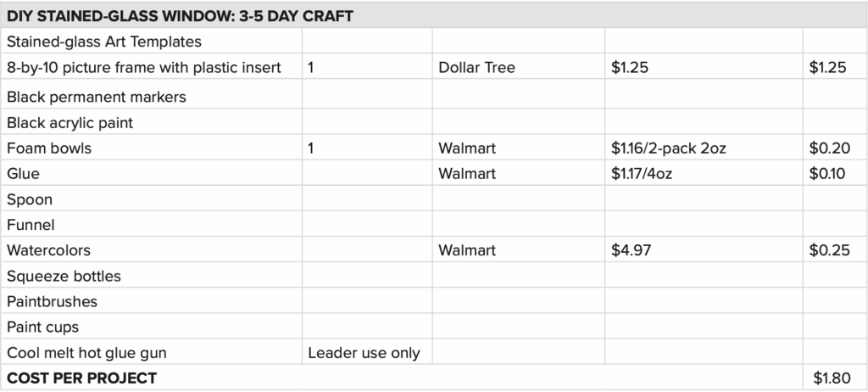Click the 8-by-10 picture frame item cell
This screenshot has height=392, width=868.
[144, 68]
